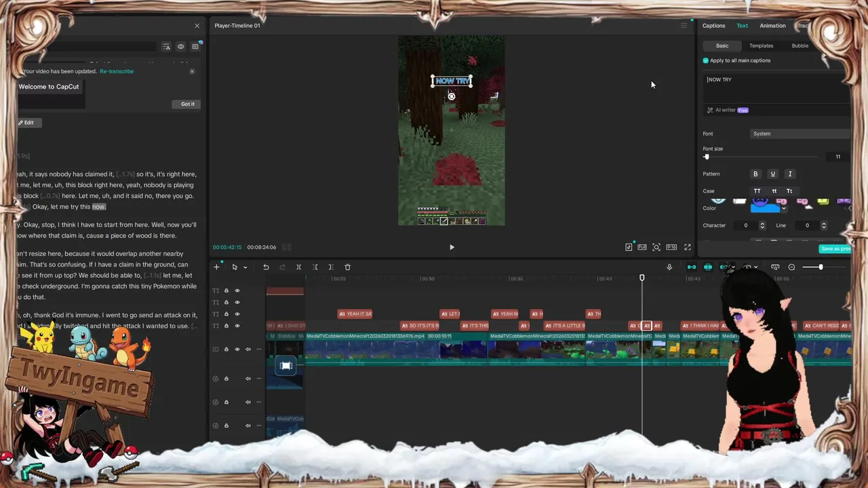
Task: Click the font size value field showing 11
Action: [838, 157]
